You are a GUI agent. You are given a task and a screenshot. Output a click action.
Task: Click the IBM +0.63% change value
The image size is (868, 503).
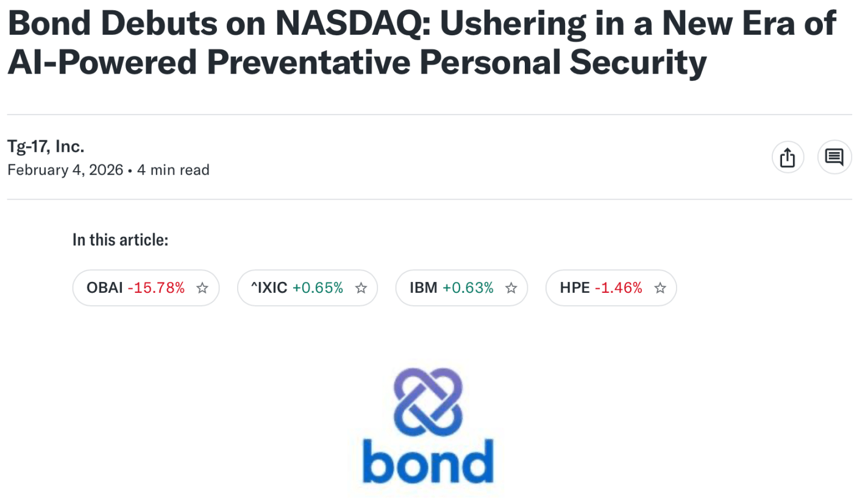click(x=468, y=288)
